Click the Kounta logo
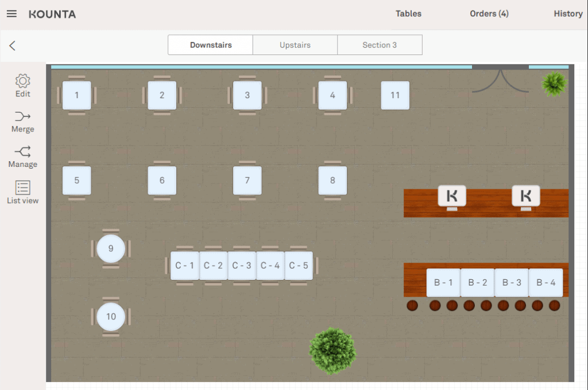The width and height of the screenshot is (588, 390). pyautogui.click(x=52, y=14)
